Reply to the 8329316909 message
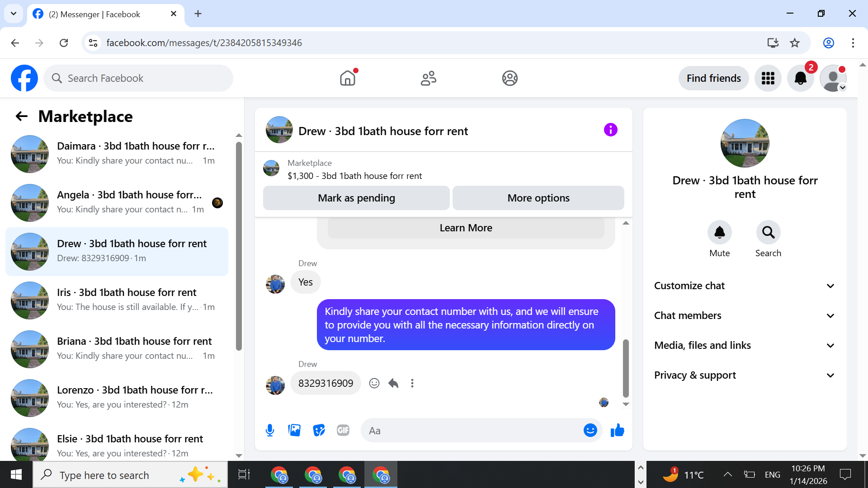Viewport: 868px width, 488px height. point(393,383)
